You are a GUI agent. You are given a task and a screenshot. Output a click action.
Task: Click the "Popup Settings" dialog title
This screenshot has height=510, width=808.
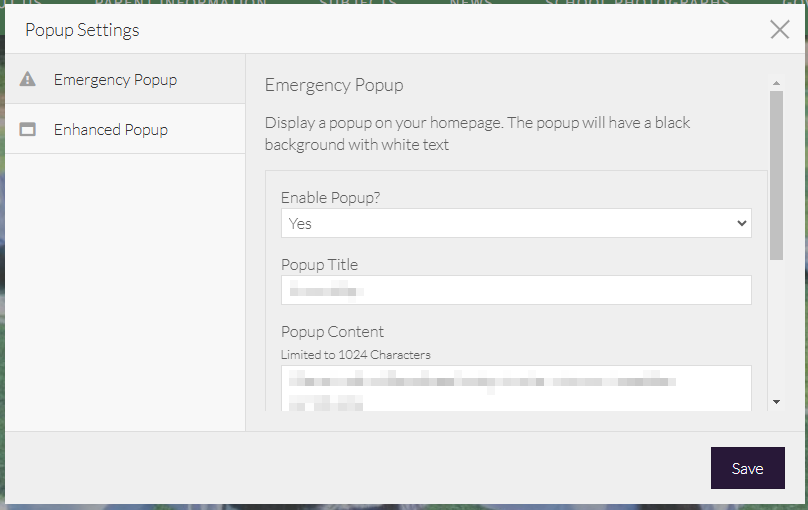pyautogui.click(x=82, y=29)
